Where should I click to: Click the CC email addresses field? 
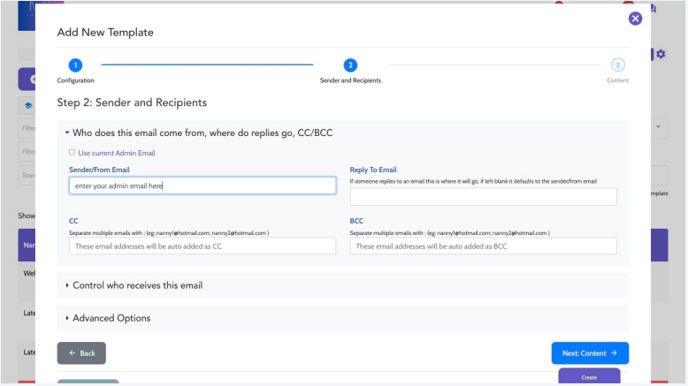[x=202, y=246]
